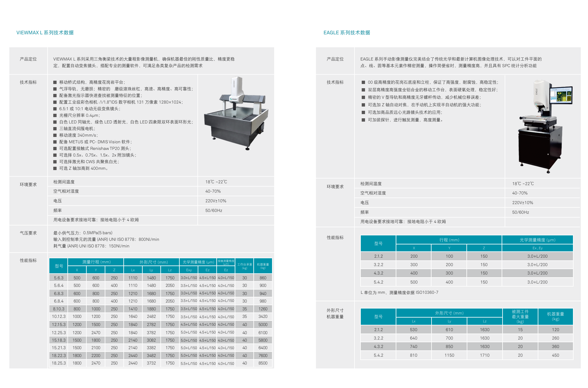Screen dimensions: 588x388
Task: Click bullet before 三轴直流伺服电机
Action: tap(55, 129)
